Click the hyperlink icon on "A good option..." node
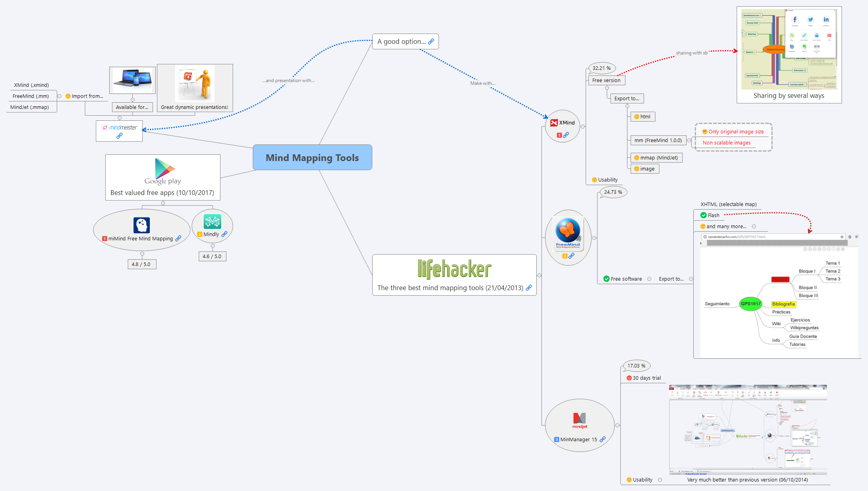868x491 pixels. [432, 41]
